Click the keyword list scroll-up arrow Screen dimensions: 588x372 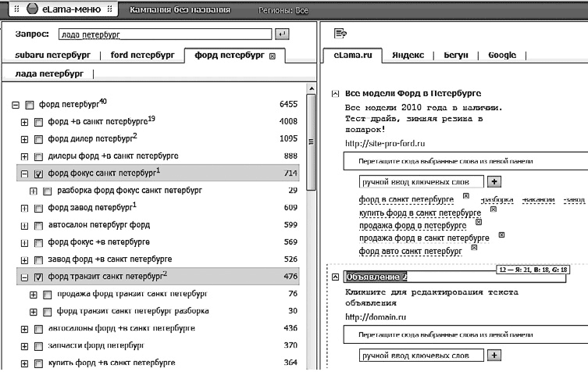click(x=312, y=88)
